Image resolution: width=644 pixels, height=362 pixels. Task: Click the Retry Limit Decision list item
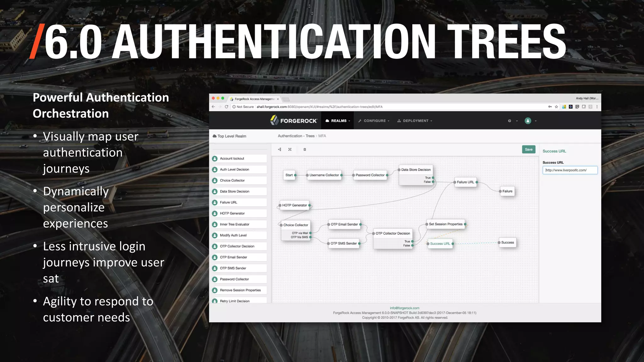(x=239, y=301)
